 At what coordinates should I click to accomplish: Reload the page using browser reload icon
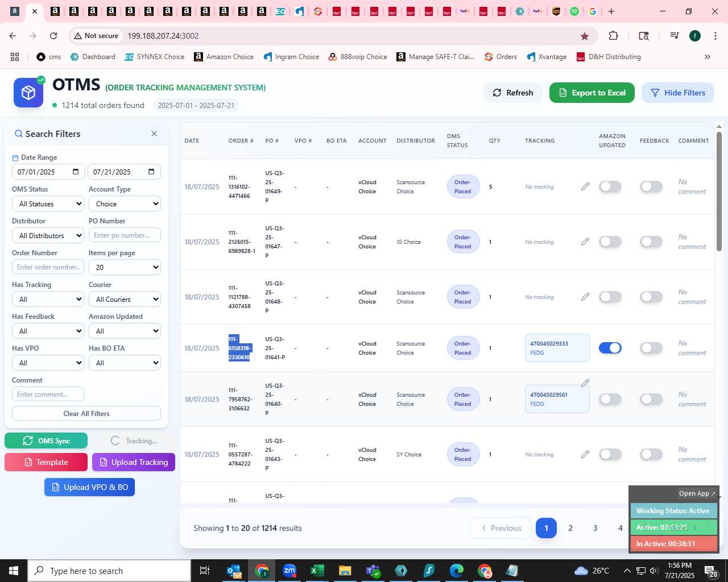[x=53, y=36]
